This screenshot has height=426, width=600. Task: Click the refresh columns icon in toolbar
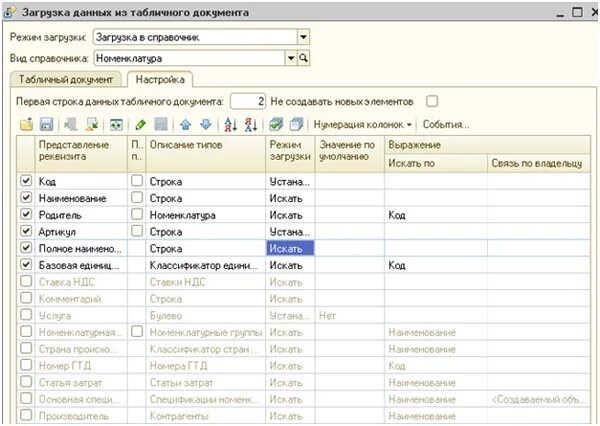[x=116, y=124]
